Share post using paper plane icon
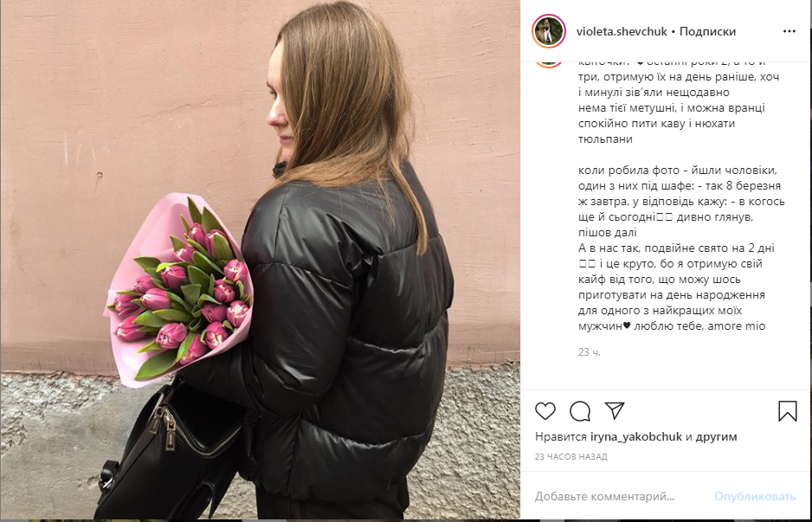 pos(615,410)
